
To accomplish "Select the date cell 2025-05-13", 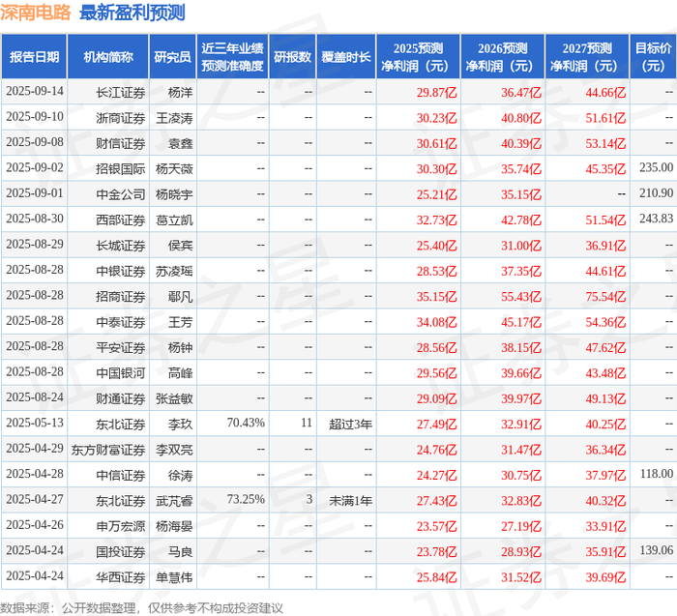I will point(35,423).
